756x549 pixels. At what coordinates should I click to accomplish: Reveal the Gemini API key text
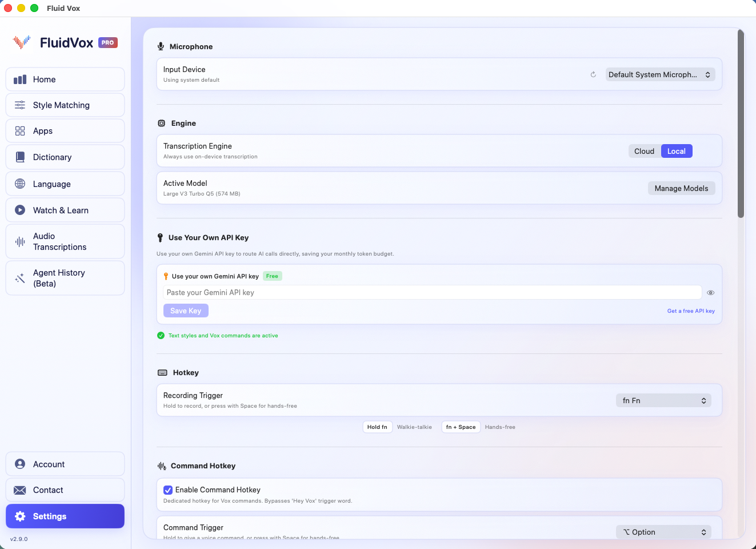click(710, 292)
